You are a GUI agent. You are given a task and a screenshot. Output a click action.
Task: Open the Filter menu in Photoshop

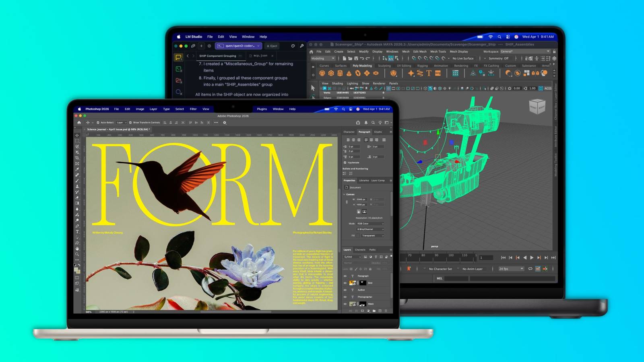click(193, 109)
